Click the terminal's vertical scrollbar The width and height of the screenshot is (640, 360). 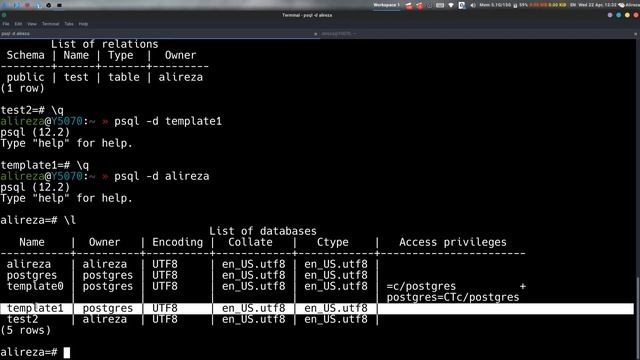pyautogui.click(x=637, y=318)
